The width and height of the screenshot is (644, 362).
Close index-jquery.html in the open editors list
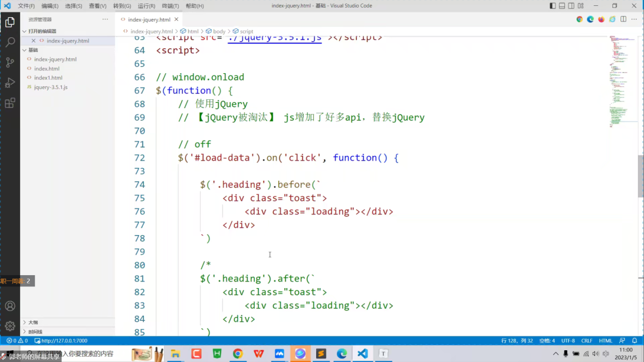click(33, 41)
